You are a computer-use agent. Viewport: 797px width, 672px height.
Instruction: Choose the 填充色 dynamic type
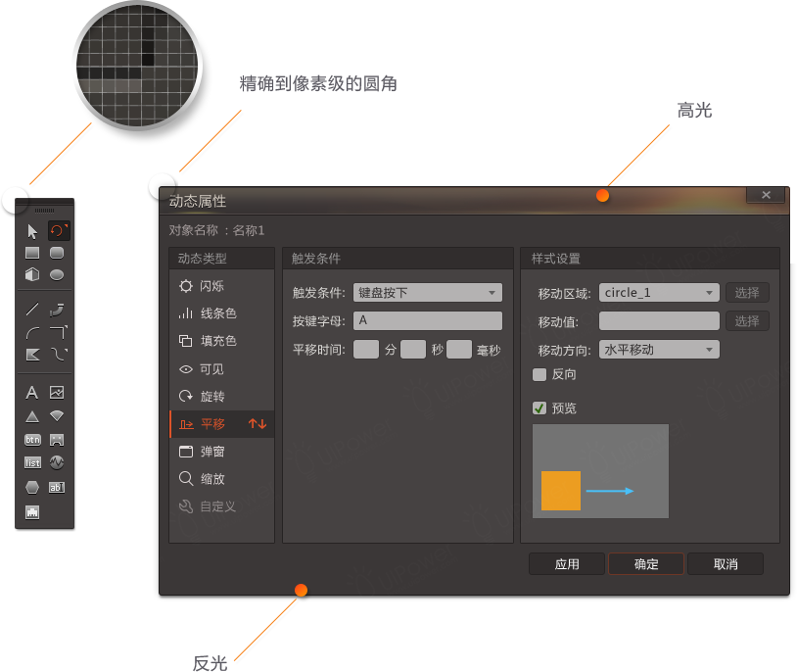(222, 341)
